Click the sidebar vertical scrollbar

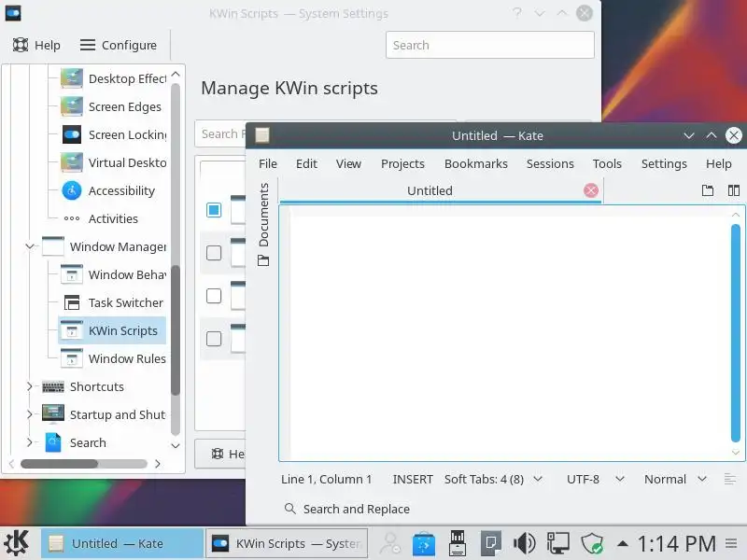(x=176, y=330)
